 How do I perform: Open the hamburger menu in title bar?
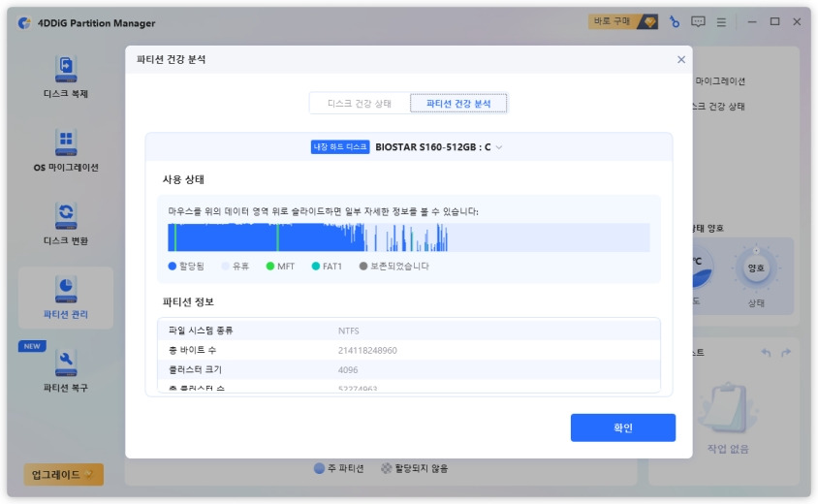(x=721, y=22)
